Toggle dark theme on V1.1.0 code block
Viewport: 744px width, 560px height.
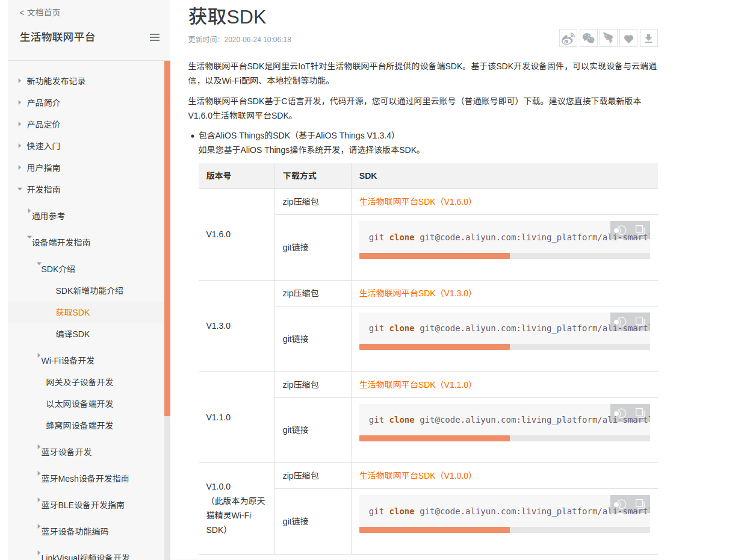coord(621,412)
